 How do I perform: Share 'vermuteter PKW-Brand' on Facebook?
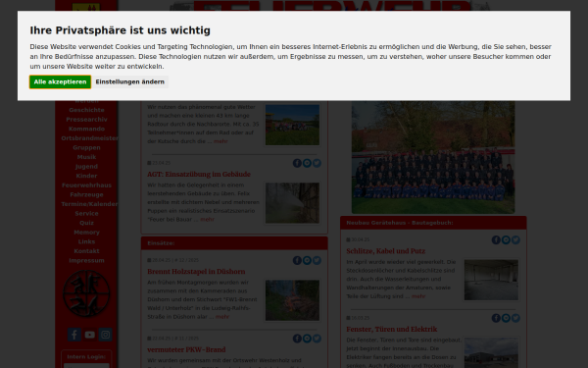pos(297,339)
